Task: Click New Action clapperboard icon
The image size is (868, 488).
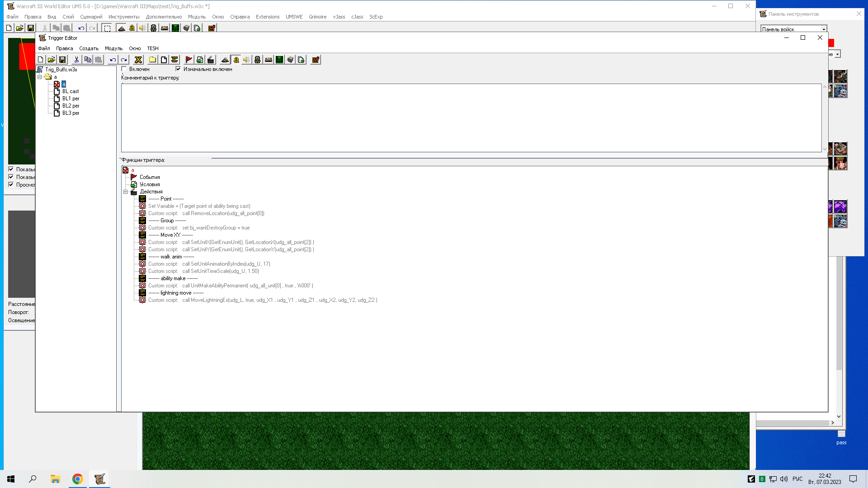Action: tap(211, 60)
